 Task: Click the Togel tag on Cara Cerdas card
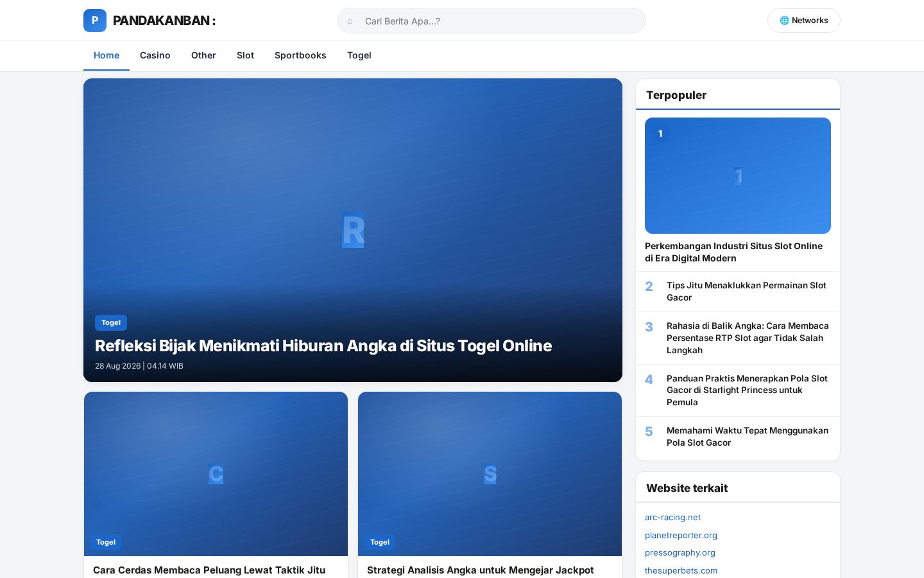click(x=106, y=542)
